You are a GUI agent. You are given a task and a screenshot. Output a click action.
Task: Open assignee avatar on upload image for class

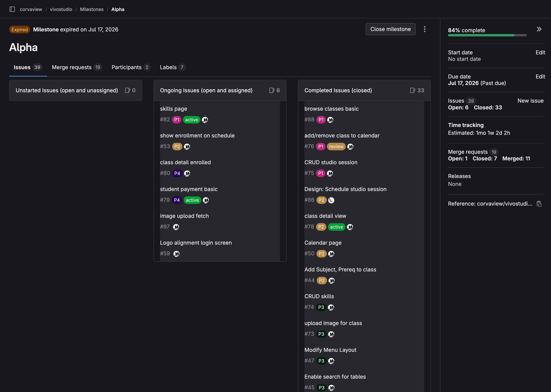331,334
